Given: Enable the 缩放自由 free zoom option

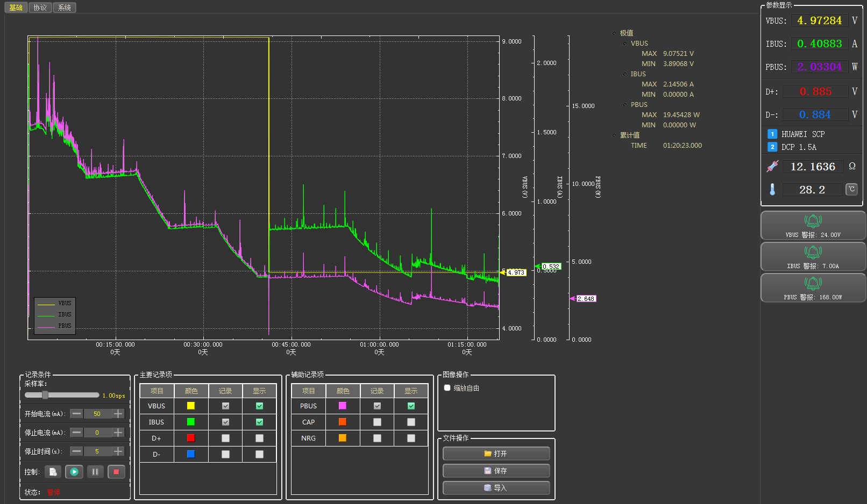Looking at the screenshot, I should 447,388.
